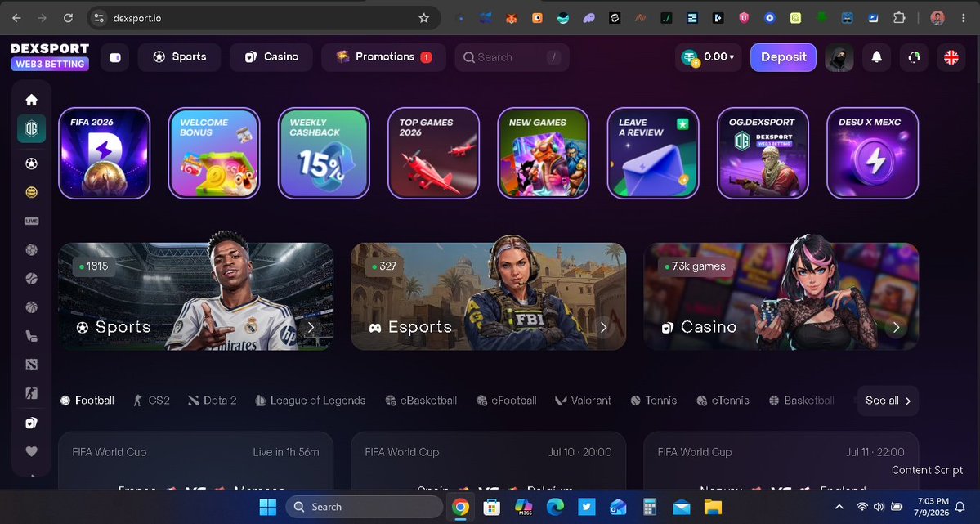
Task: Show hidden icons in system tray
Action: point(839,507)
